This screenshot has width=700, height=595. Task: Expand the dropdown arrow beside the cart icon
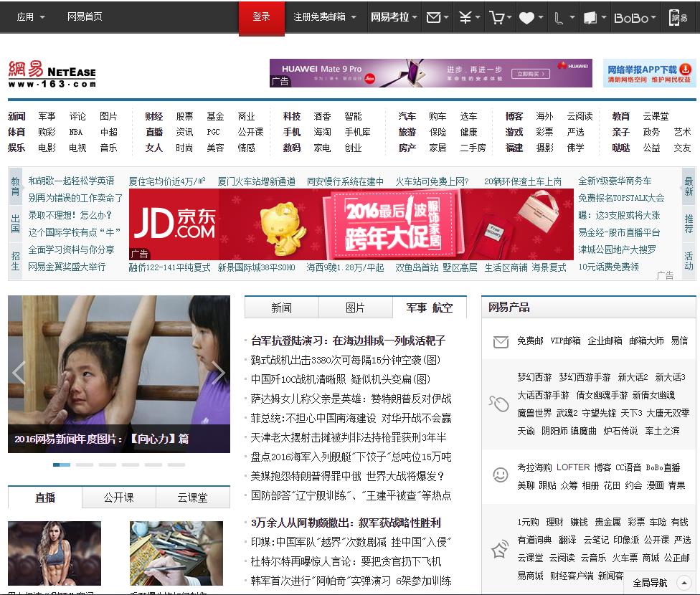coord(509,17)
